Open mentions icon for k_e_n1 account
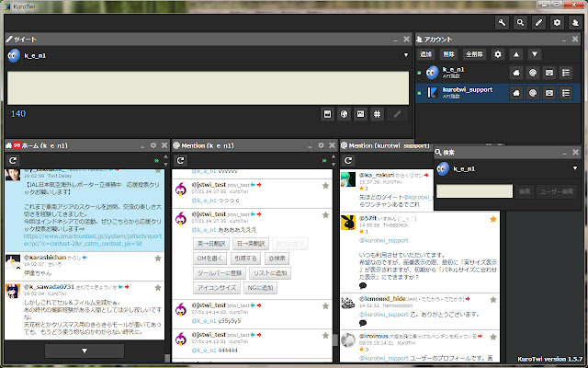Viewport: 588px width, 368px height. [533, 72]
